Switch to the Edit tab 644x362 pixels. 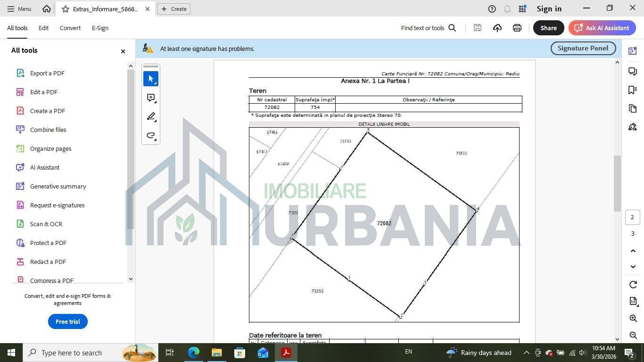[x=43, y=28]
